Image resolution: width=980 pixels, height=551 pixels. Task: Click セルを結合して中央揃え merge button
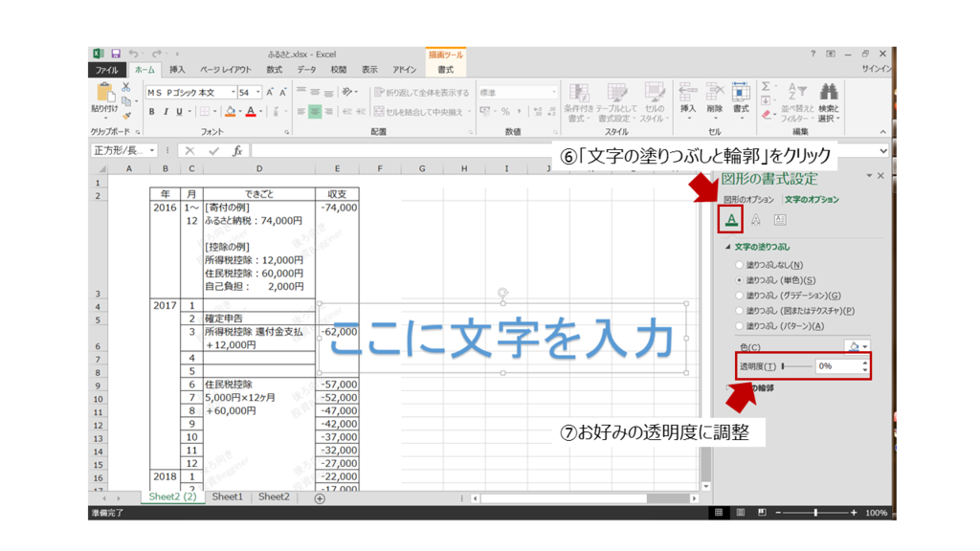coord(422,112)
